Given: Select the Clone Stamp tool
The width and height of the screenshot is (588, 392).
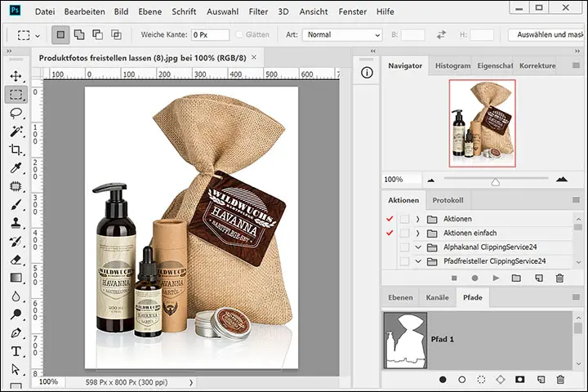Looking at the screenshot, I should click(x=16, y=223).
